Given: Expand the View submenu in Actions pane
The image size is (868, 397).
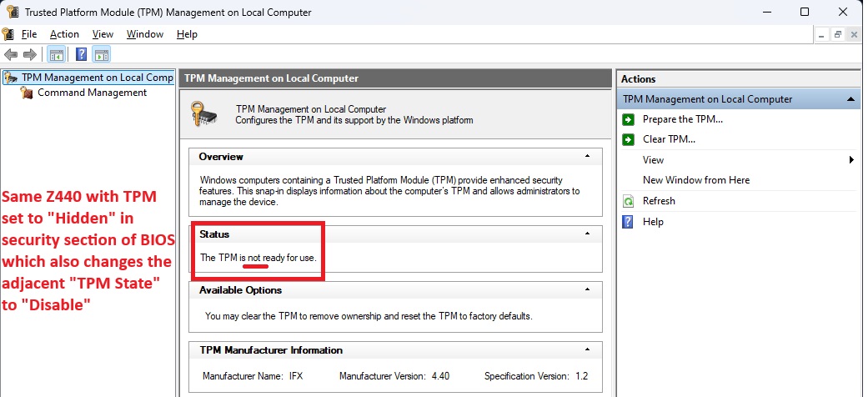Looking at the screenshot, I should (851, 160).
